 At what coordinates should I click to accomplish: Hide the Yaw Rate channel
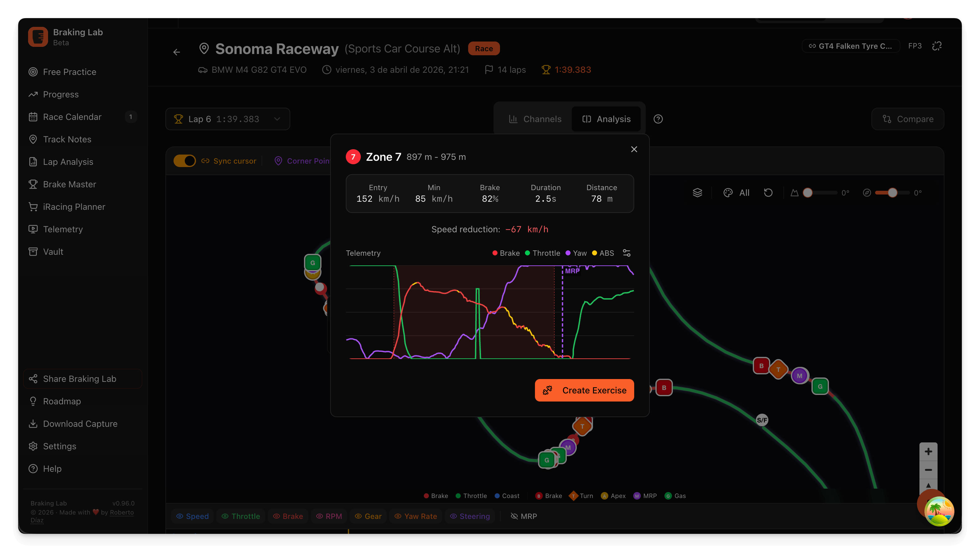point(415,516)
